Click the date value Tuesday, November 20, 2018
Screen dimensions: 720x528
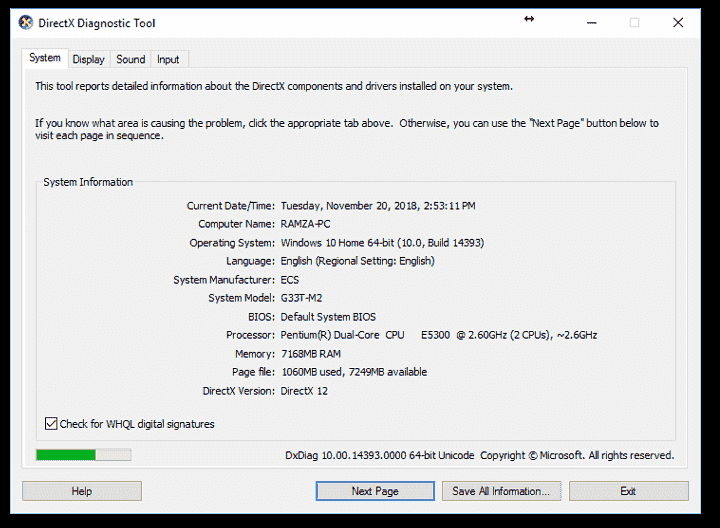click(377, 206)
